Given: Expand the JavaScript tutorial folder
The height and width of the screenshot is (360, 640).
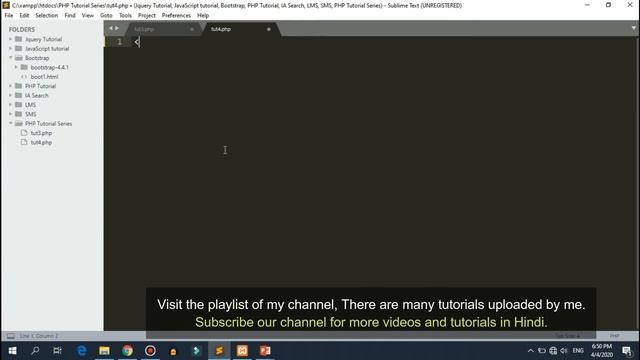Looking at the screenshot, I should click(x=11, y=49).
